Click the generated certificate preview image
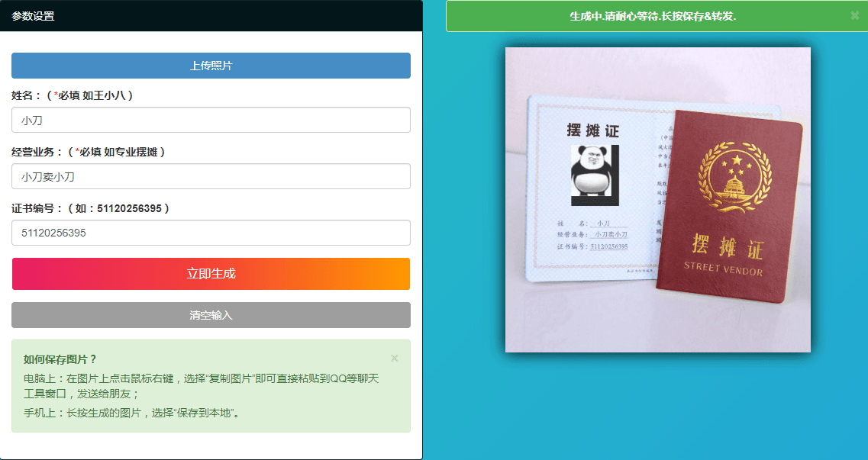Screen dimensions: 868x460 [x=657, y=198]
